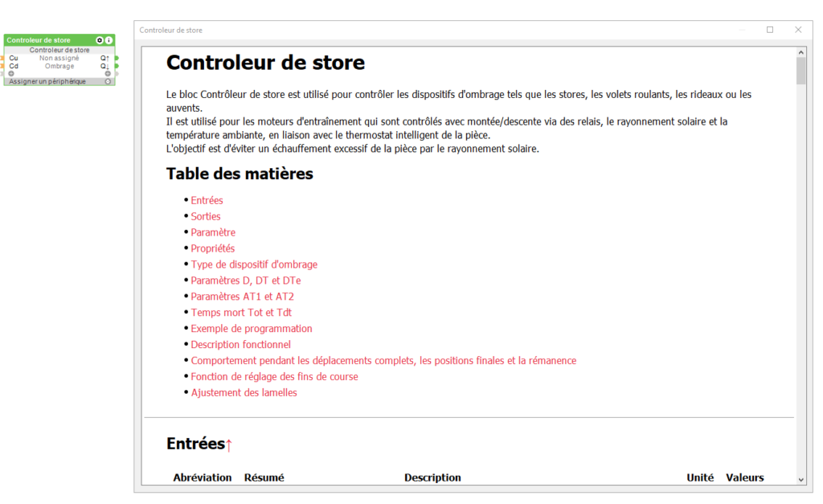This screenshot has width=823, height=504.
Task: Expand more outputs with the right plus icon
Action: click(x=108, y=73)
